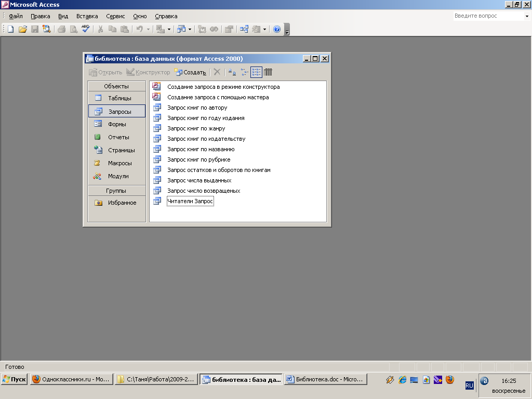This screenshot has height=399, width=532.
Task: Select Макросы in objects panel
Action: 116,163
